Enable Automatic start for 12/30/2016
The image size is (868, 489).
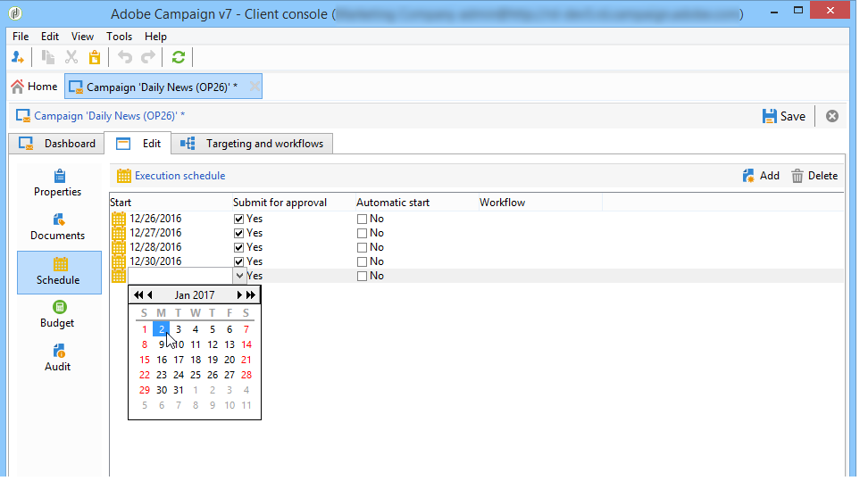click(x=362, y=262)
